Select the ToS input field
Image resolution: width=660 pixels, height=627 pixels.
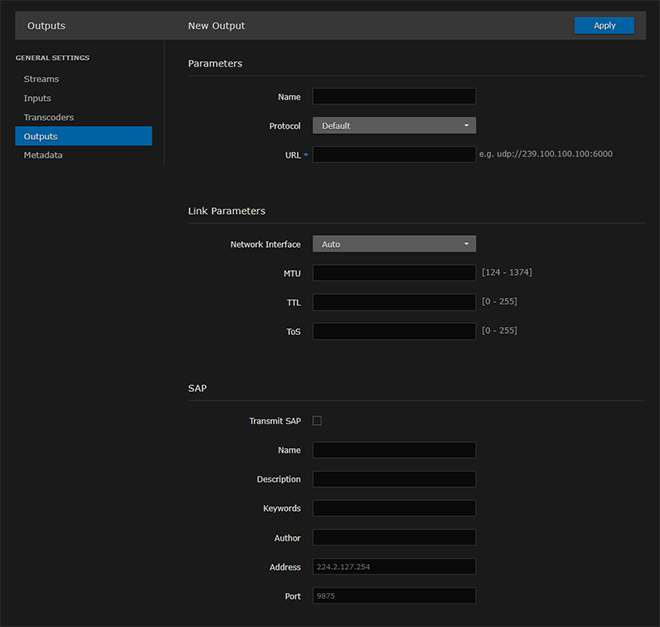point(394,331)
